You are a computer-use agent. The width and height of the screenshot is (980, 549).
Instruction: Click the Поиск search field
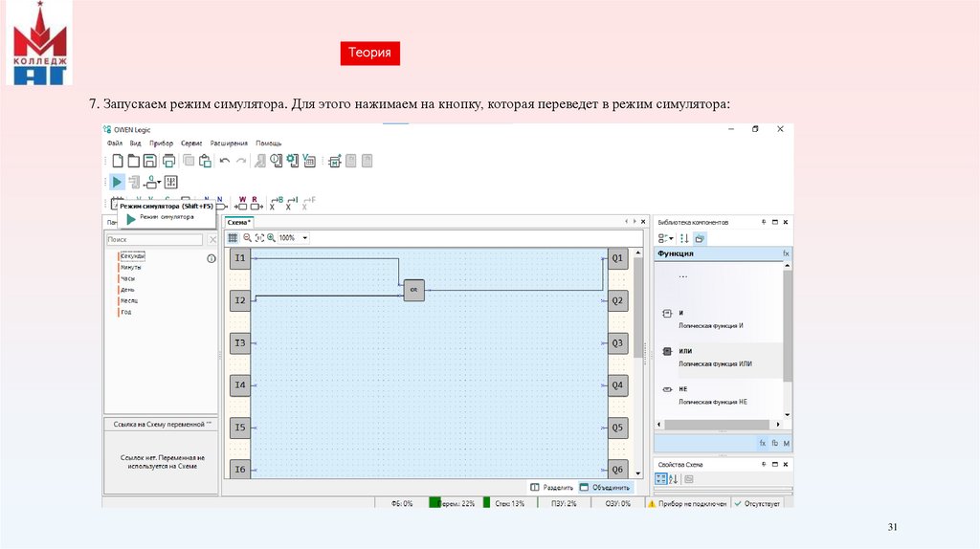click(x=154, y=239)
